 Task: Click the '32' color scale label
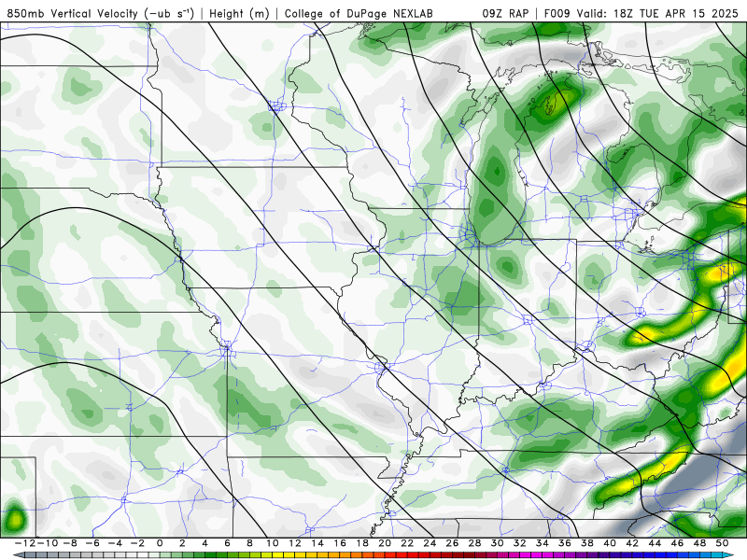(520, 543)
